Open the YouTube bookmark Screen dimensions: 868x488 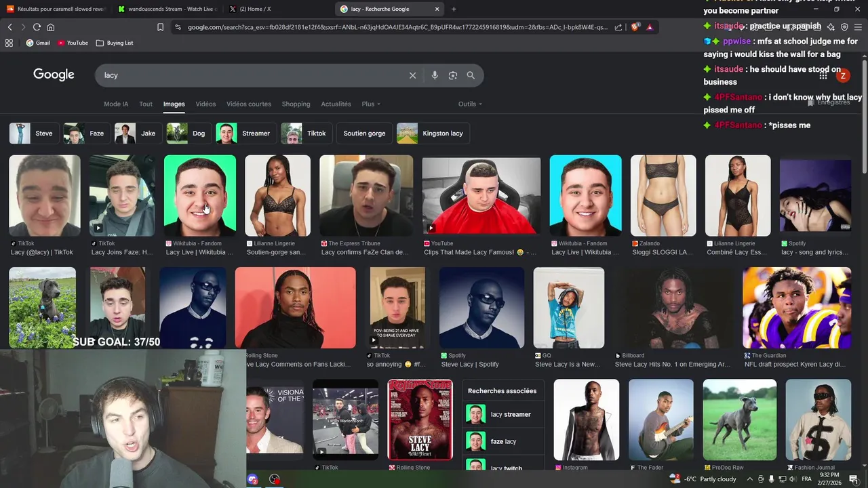[73, 43]
